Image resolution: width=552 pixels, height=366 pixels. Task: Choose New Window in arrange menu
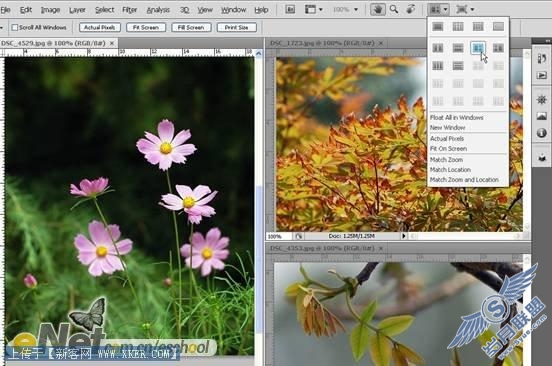447,127
